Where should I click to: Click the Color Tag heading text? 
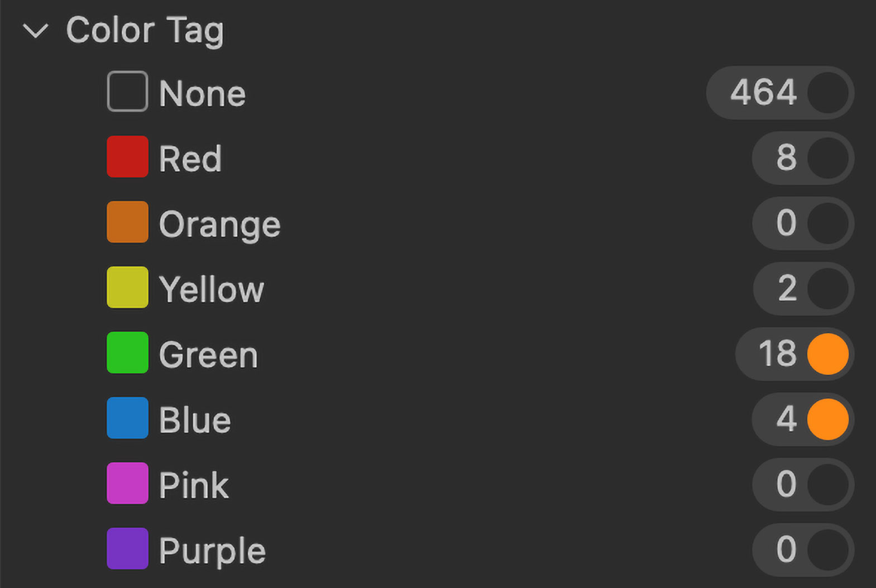click(x=145, y=30)
